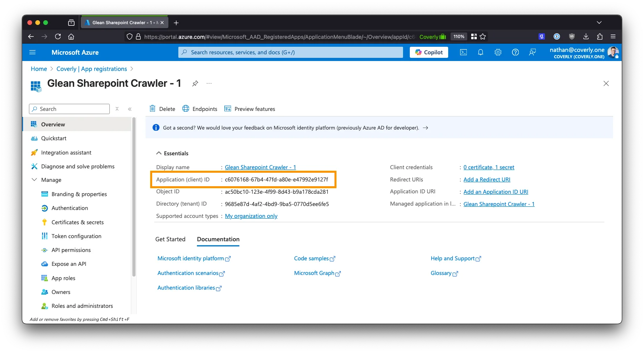Switch to the Get Started tab

[x=170, y=239]
